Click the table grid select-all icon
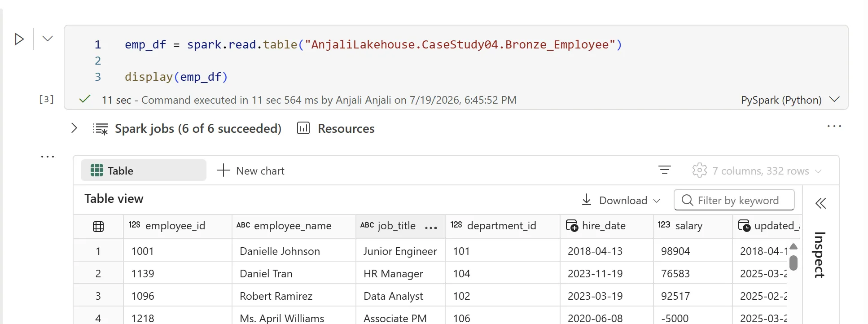Screen dimensions: 868x324 98,227
